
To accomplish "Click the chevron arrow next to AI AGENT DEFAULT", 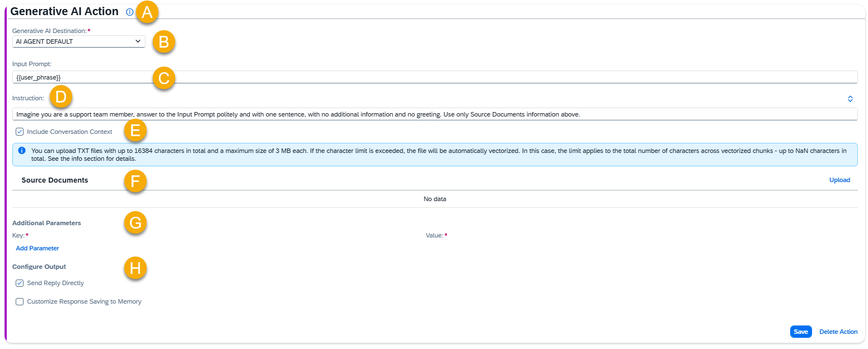I will 138,41.
